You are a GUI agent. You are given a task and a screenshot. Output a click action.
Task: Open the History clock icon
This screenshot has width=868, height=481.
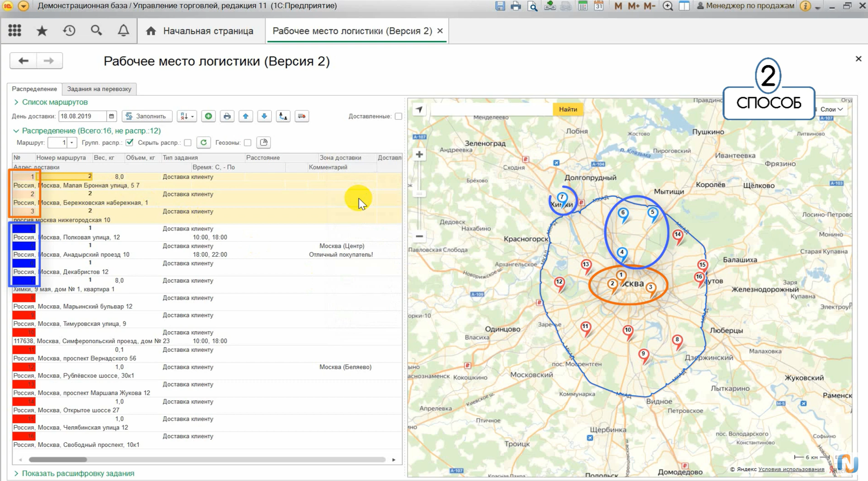69,31
